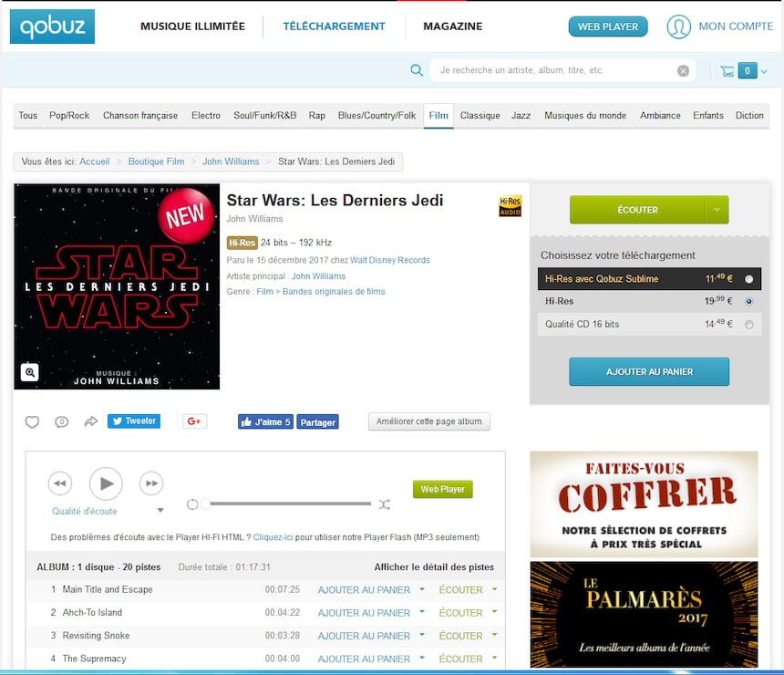The image size is (784, 675).
Task: Select the Tous genre tab
Action: coord(28,116)
